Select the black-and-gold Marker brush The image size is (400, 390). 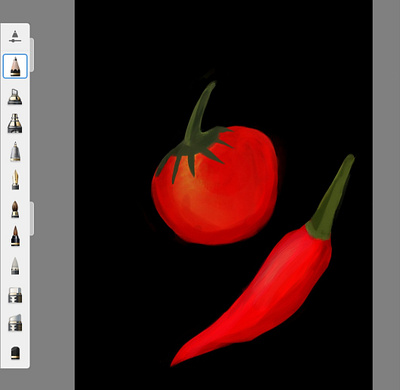click(x=15, y=123)
